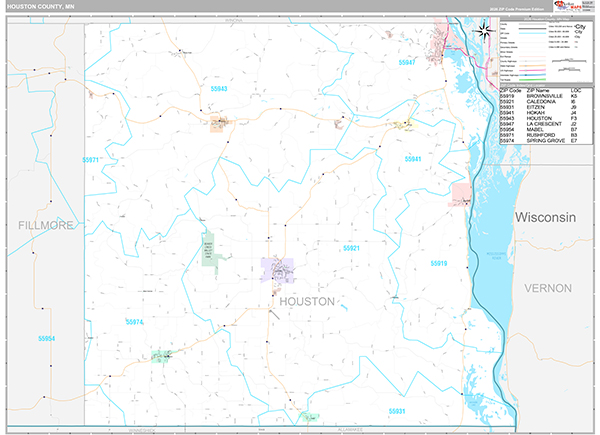Viewport: 600px width, 435px height.
Task: Click the pink Brownsville area near the river
Action: 460,192
